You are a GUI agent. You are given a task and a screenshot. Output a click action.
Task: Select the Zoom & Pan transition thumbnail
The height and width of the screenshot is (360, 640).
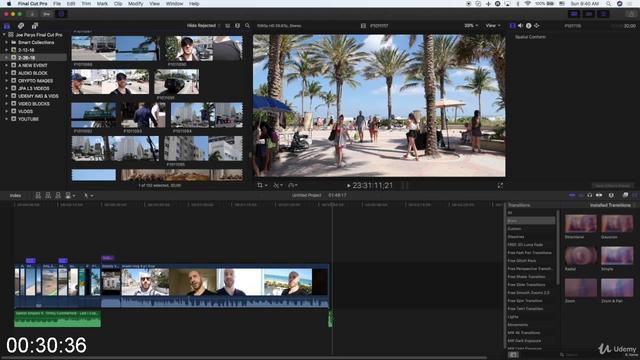[x=617, y=288]
